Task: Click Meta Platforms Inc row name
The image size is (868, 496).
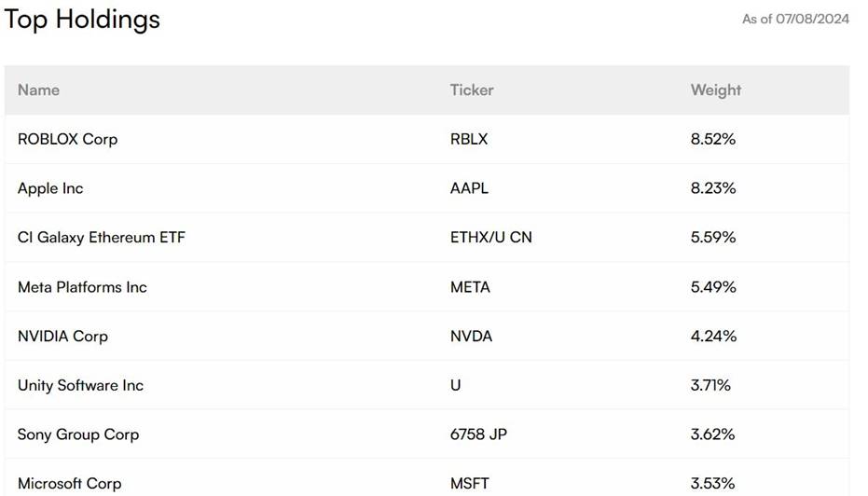Action: 82,287
